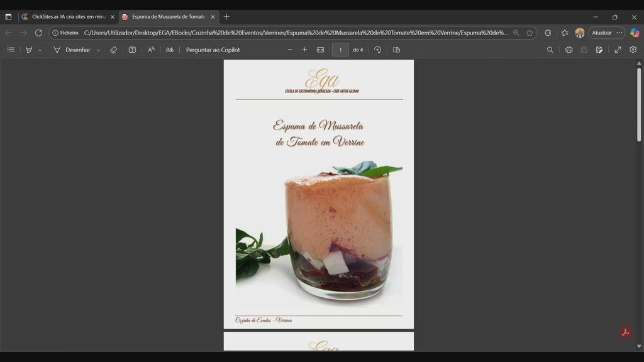The image size is (644, 362).
Task: Rotate the PDF page
Action: (x=378, y=50)
